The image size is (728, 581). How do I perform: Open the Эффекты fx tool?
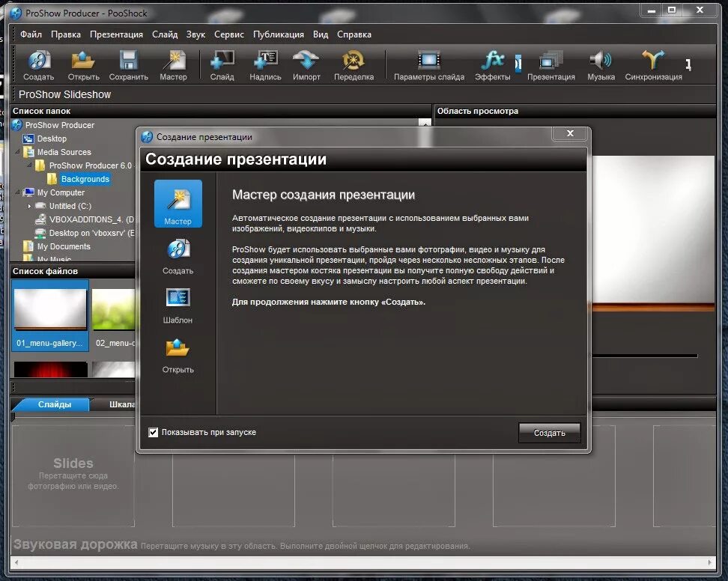click(493, 65)
